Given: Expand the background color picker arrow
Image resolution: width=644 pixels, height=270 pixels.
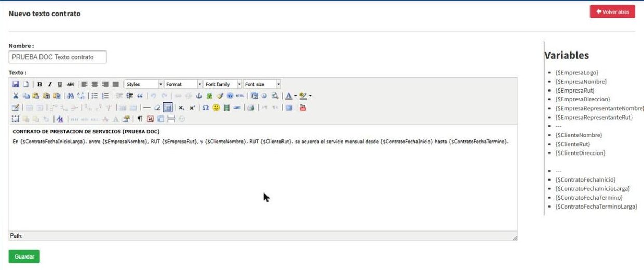Looking at the screenshot, I should (x=310, y=96).
